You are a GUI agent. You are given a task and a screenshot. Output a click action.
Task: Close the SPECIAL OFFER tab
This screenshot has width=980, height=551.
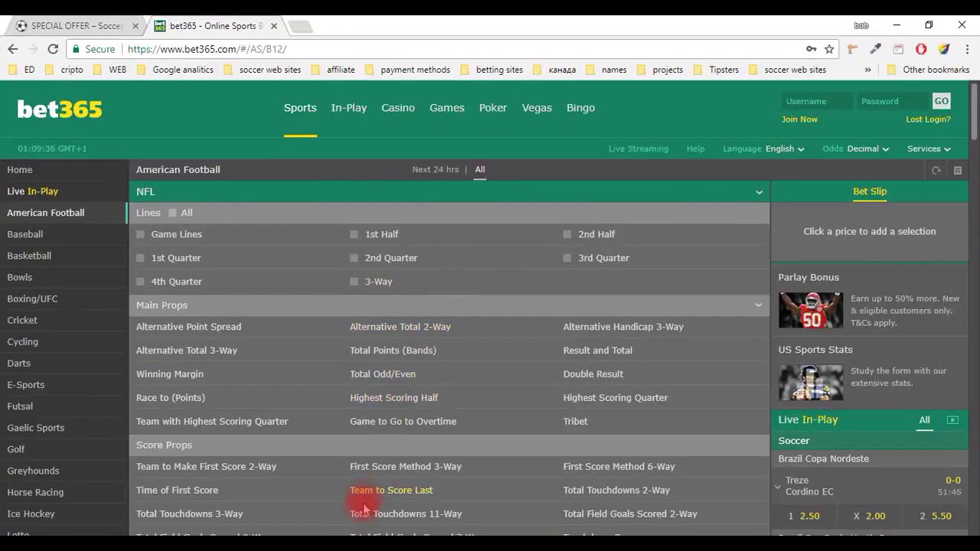pyautogui.click(x=136, y=26)
